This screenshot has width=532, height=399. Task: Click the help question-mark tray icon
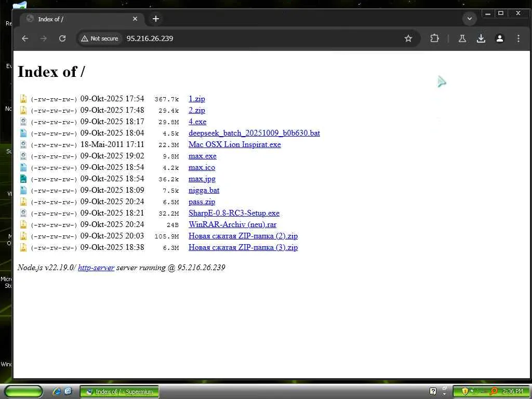[x=433, y=391]
